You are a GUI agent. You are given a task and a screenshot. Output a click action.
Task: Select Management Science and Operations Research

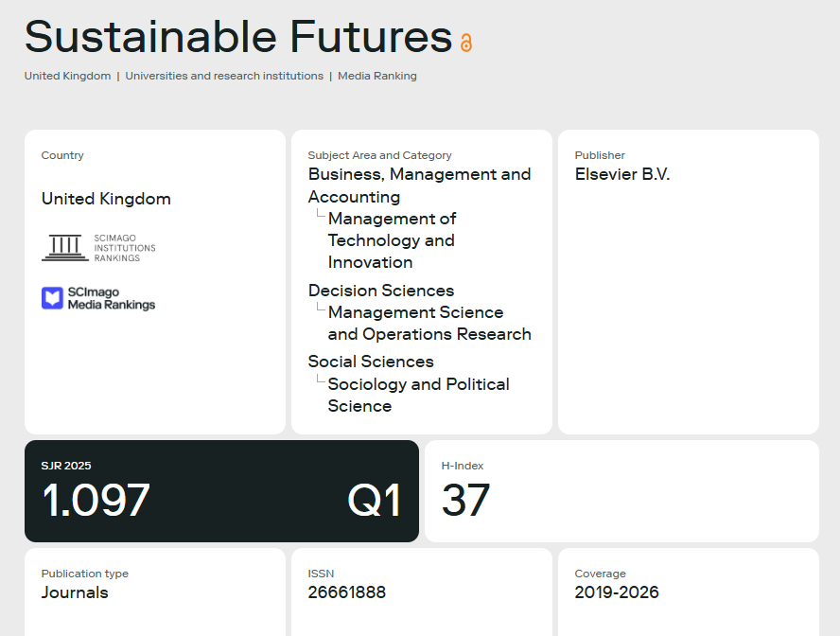coord(429,323)
